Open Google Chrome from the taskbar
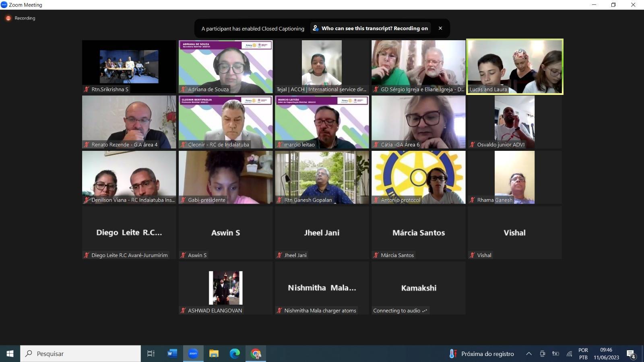Image resolution: width=644 pixels, height=362 pixels. [256, 354]
